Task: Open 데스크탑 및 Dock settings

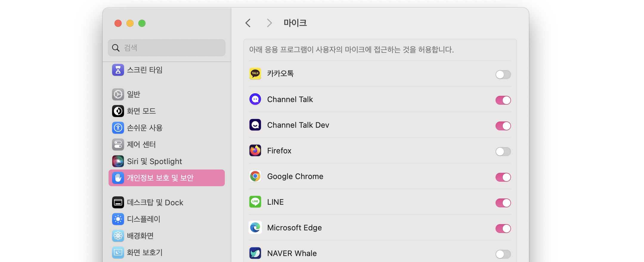Action: click(x=167, y=202)
